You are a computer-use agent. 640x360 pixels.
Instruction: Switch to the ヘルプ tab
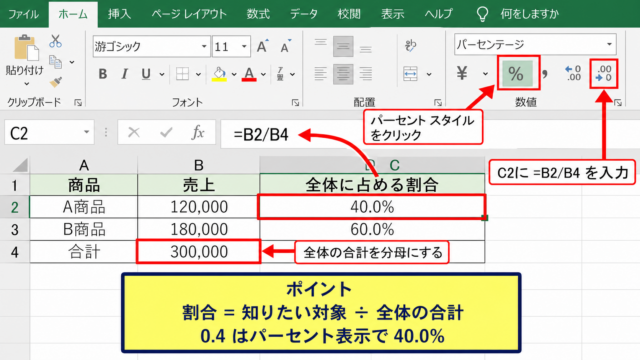point(439,14)
